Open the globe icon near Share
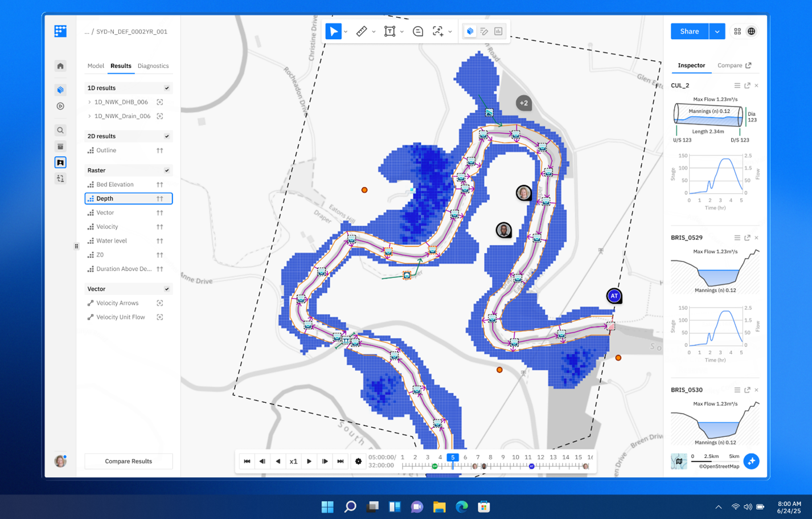This screenshot has height=519, width=812. 752,31
